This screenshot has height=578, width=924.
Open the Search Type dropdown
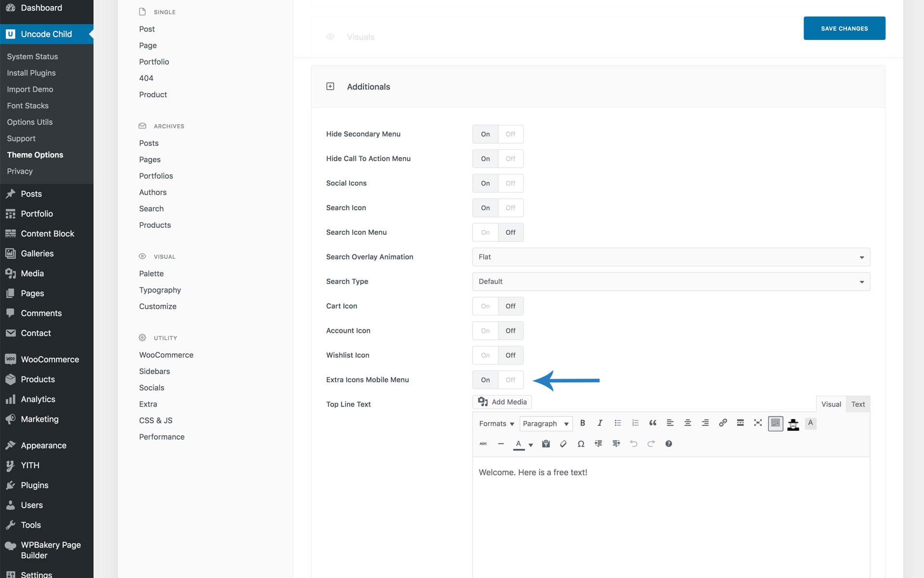671,282
